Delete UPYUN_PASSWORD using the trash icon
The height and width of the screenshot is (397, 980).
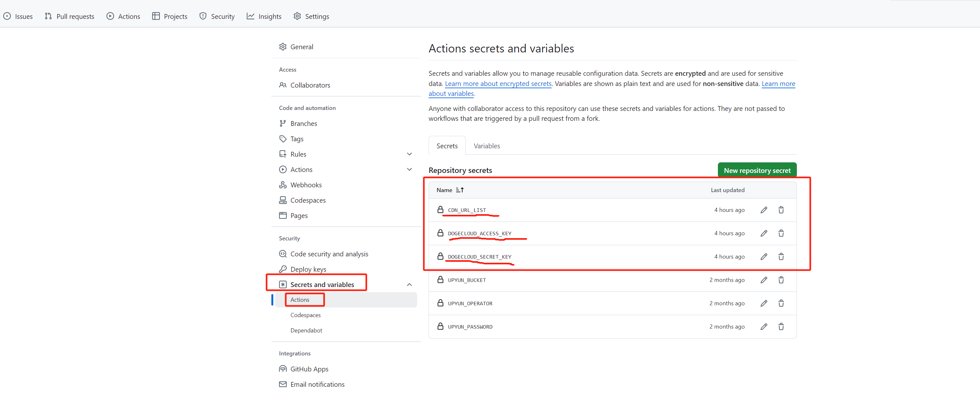coord(781,326)
